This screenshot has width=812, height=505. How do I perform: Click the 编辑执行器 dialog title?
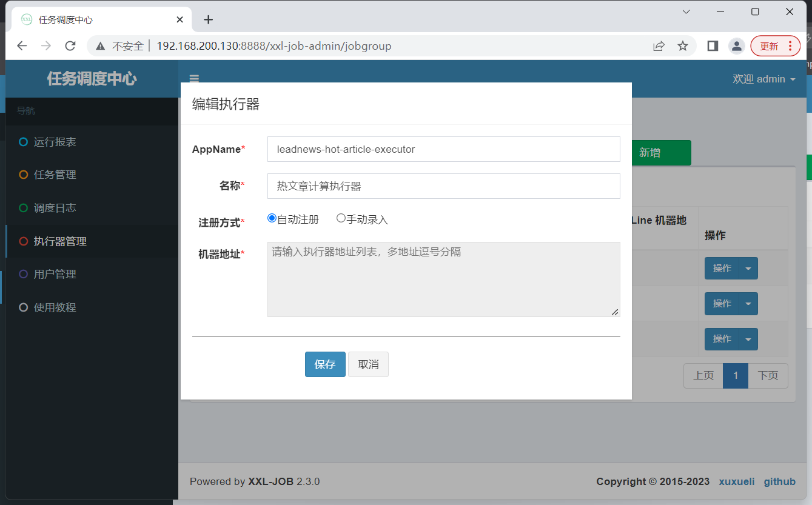point(226,104)
